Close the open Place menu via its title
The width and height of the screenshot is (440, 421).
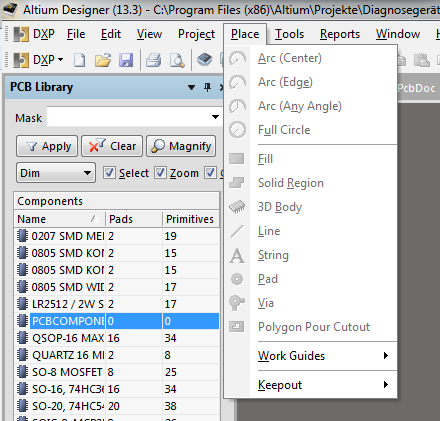(x=245, y=34)
